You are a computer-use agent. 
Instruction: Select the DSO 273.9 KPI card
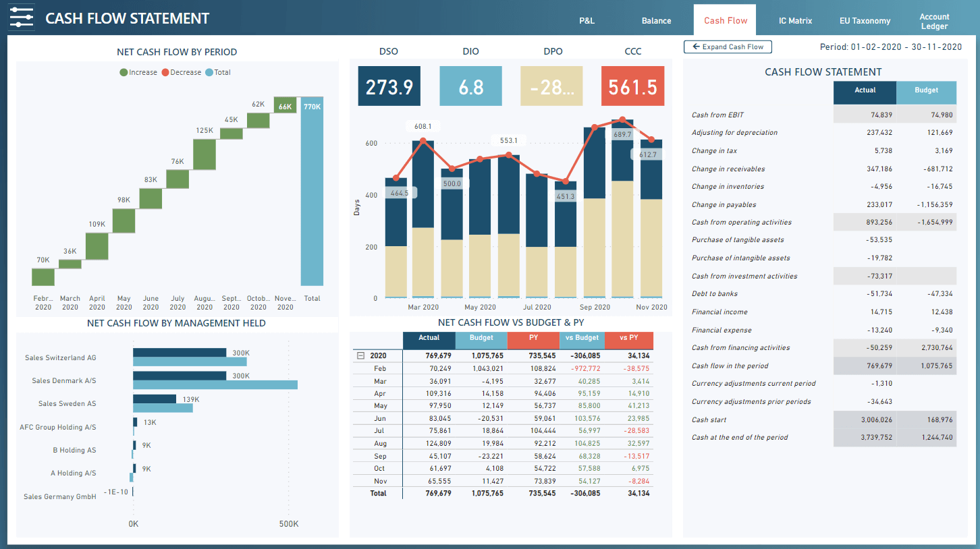point(389,86)
